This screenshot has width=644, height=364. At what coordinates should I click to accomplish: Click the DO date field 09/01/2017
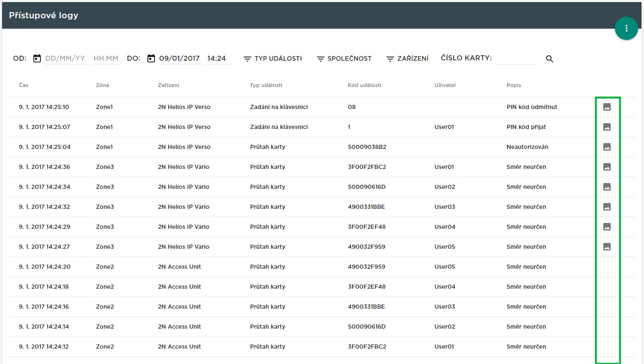(x=180, y=59)
